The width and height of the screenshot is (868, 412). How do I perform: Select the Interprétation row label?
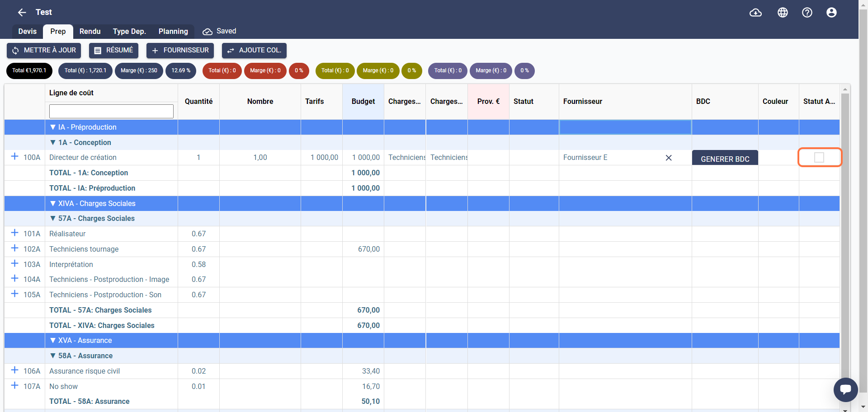click(x=71, y=265)
